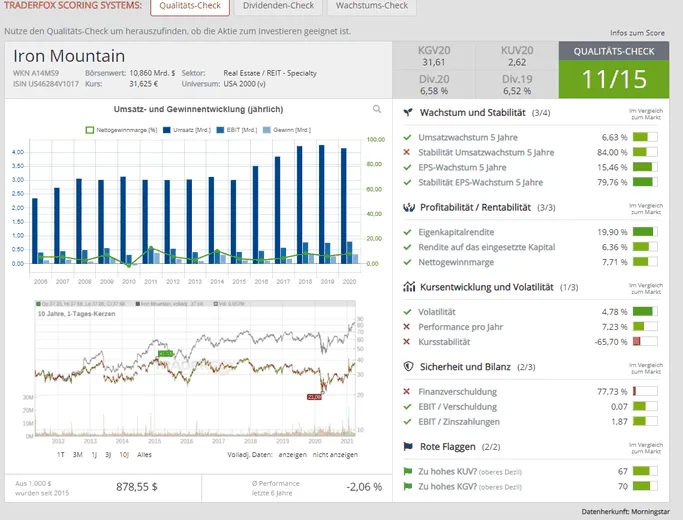
Task: Click the green 11/15 quality score box
Action: (614, 79)
